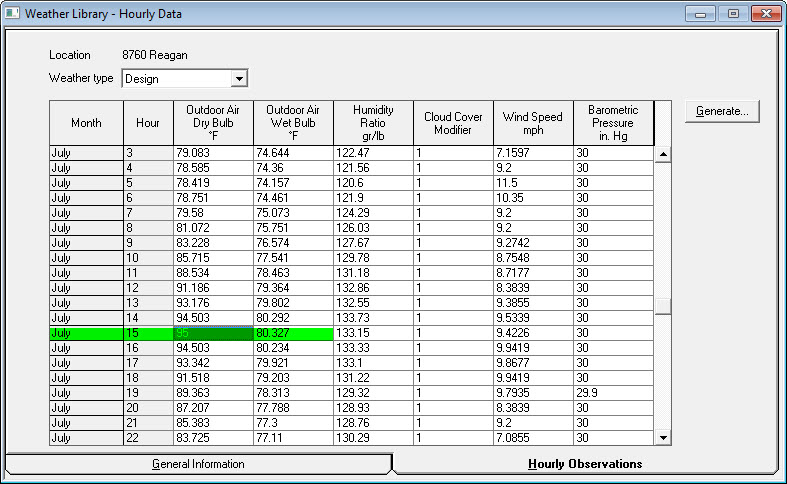Click the Wind Speed mph header
This screenshot has height=484, width=787.
coord(533,123)
